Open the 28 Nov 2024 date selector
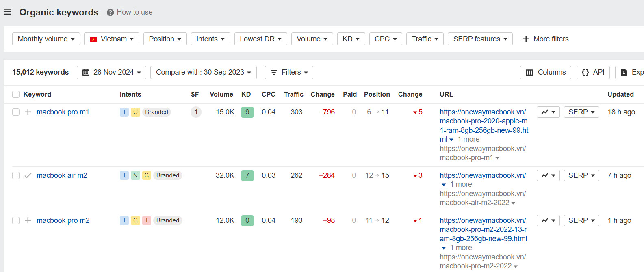The height and width of the screenshot is (272, 644). (x=112, y=72)
